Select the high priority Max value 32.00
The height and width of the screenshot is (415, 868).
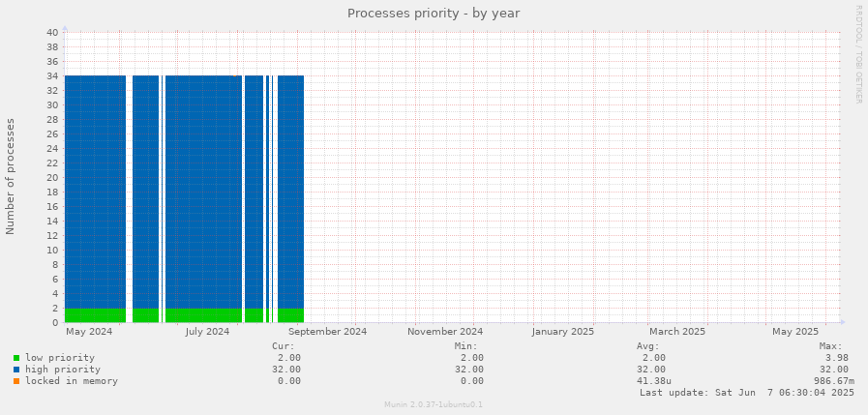(x=834, y=370)
